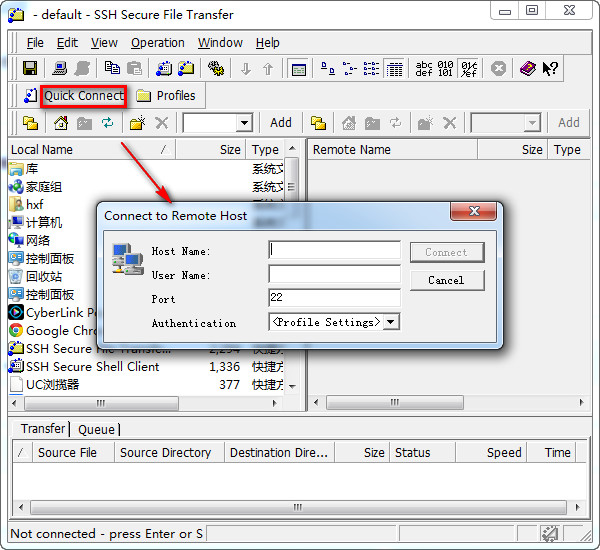Click the What's This help cursor icon

[x=551, y=69]
